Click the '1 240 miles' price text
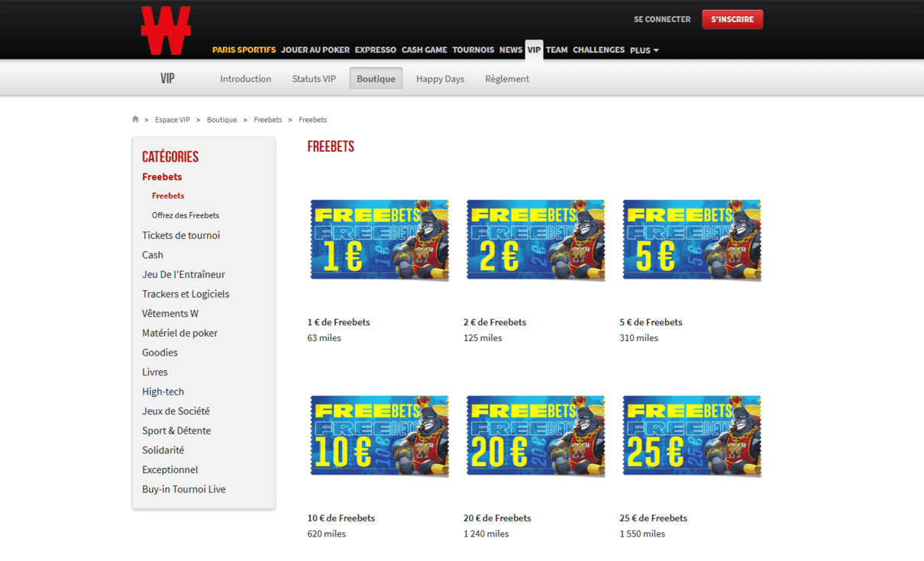The image size is (924, 561). pyautogui.click(x=486, y=534)
